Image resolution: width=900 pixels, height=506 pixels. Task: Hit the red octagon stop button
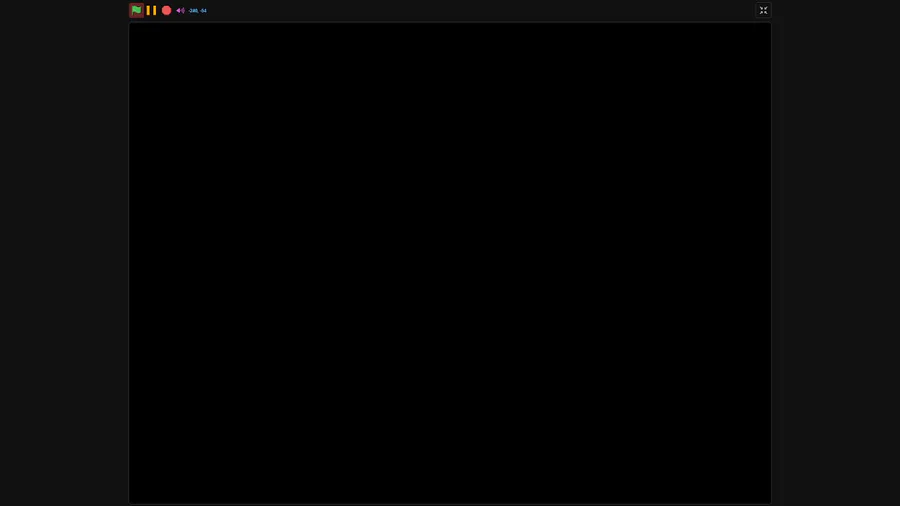click(x=166, y=10)
